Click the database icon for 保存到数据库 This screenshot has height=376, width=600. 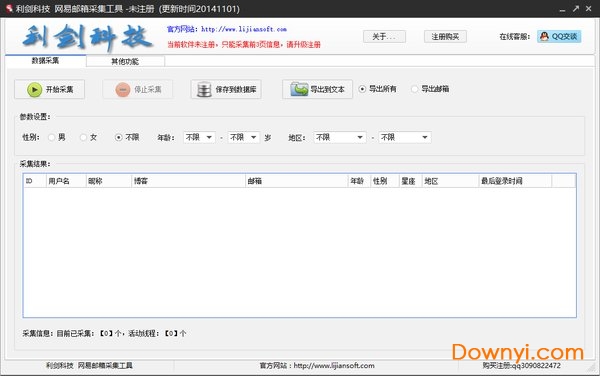204,90
